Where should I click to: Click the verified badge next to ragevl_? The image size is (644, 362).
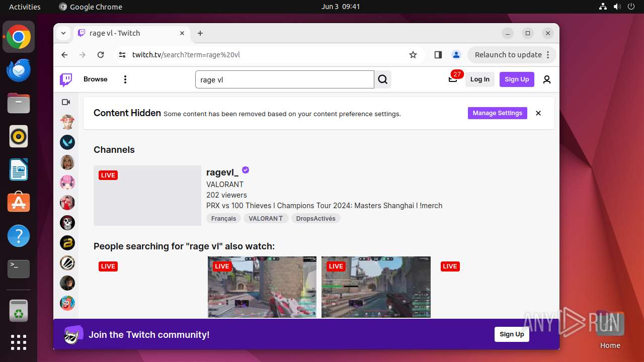coord(246,170)
